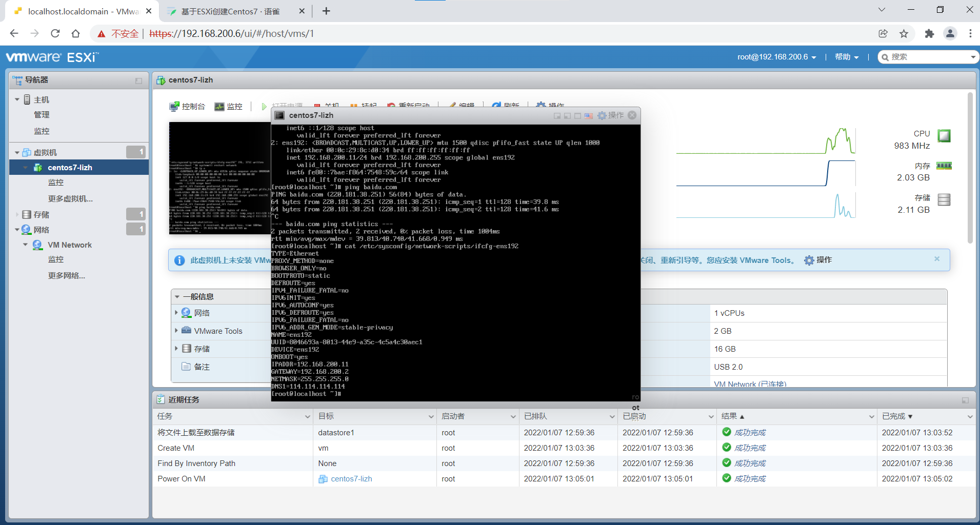Click the medium console size icon
The image size is (980, 525).
(567, 116)
